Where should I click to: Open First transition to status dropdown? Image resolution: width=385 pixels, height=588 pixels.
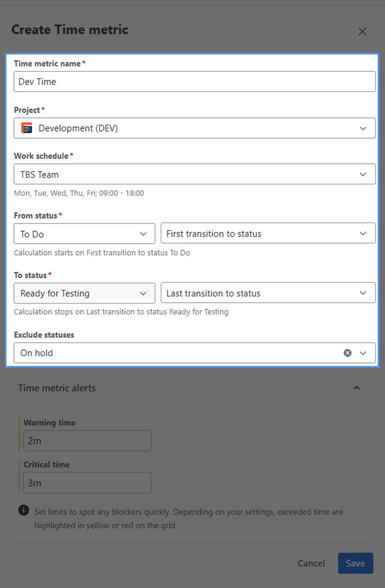tap(363, 234)
